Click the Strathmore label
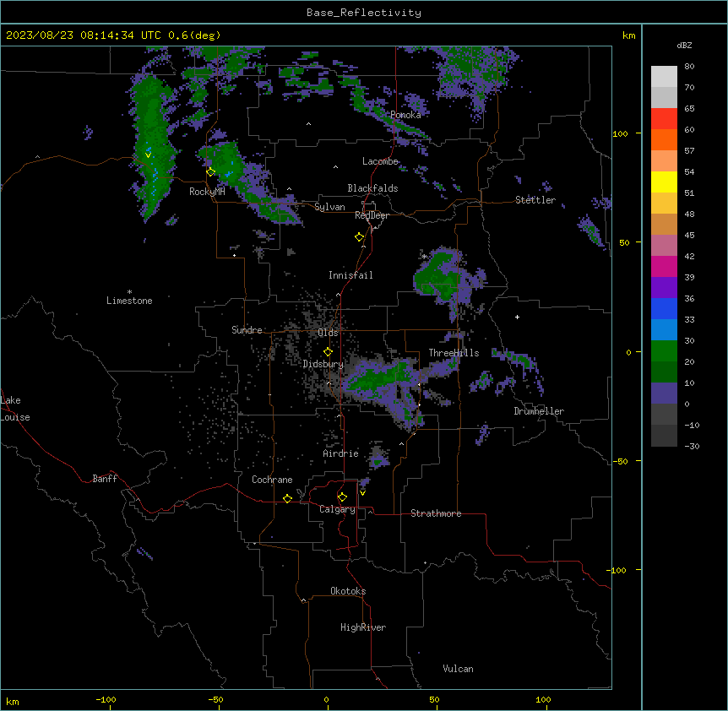This screenshot has height=711, width=728. tap(436, 513)
